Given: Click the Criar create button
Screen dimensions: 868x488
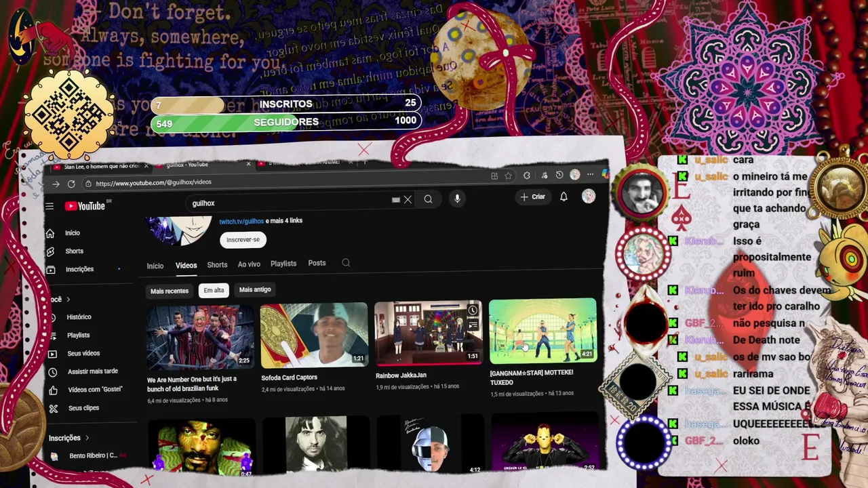Looking at the screenshot, I should click(533, 197).
